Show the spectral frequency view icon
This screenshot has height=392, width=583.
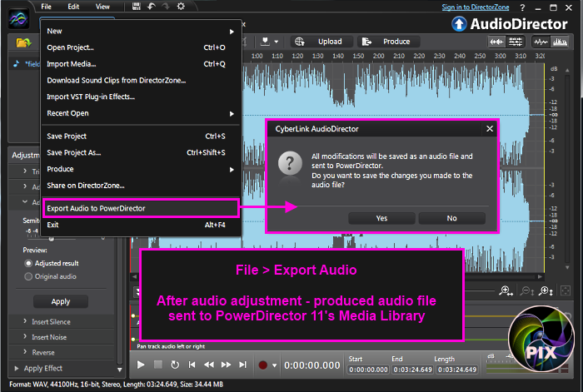(x=560, y=42)
